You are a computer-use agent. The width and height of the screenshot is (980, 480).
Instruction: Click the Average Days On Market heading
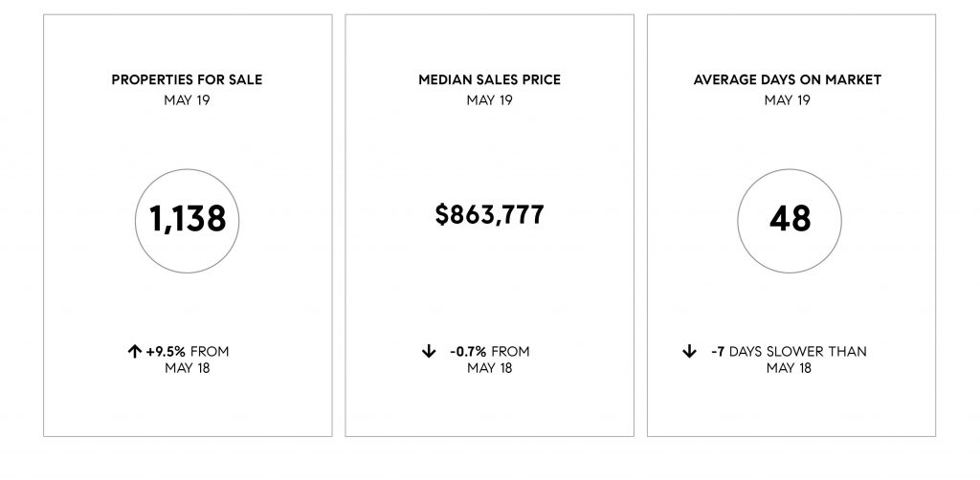(788, 80)
